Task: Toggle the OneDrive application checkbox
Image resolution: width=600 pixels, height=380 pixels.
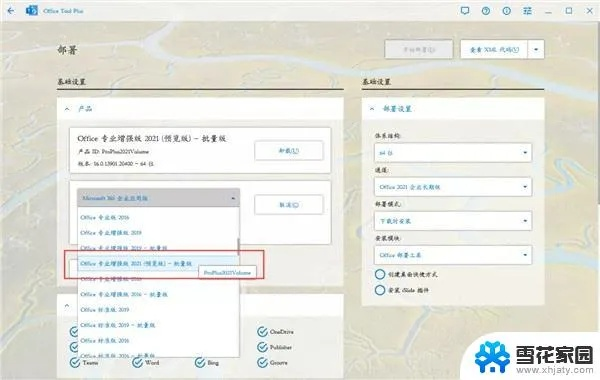Action: tap(262, 331)
